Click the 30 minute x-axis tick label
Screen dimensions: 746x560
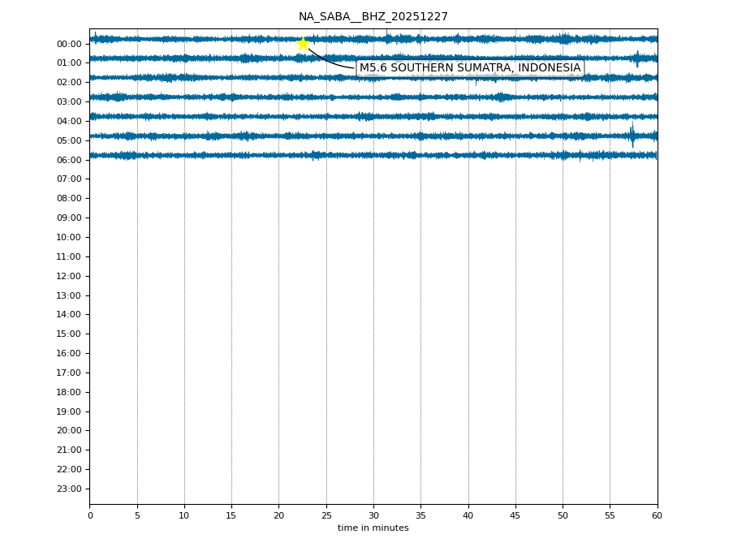(x=373, y=515)
